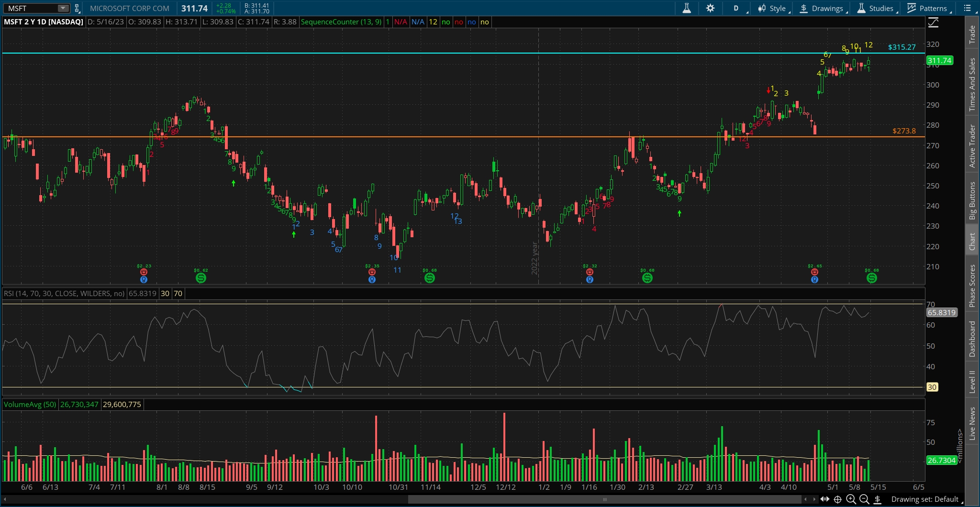The image size is (980, 507).
Task: Click the Edit Studies flask icon
Action: point(687,8)
